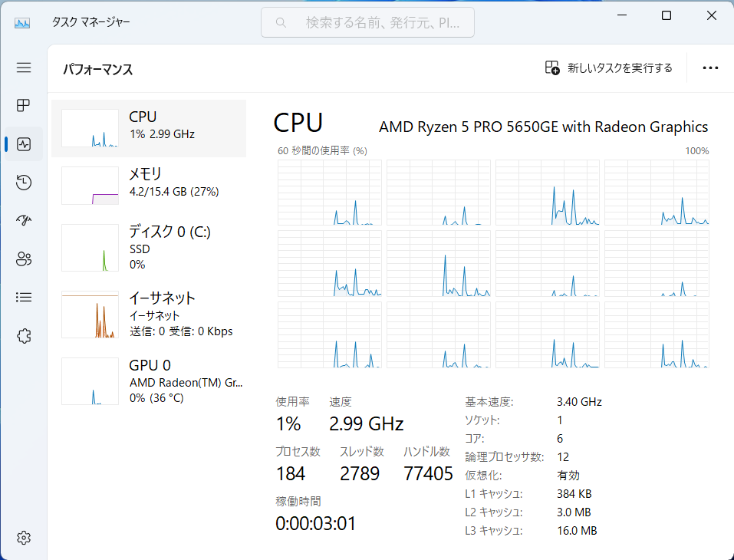Click the Ethernet mini graph thumbnail
This screenshot has height=560, width=734.
click(x=90, y=315)
